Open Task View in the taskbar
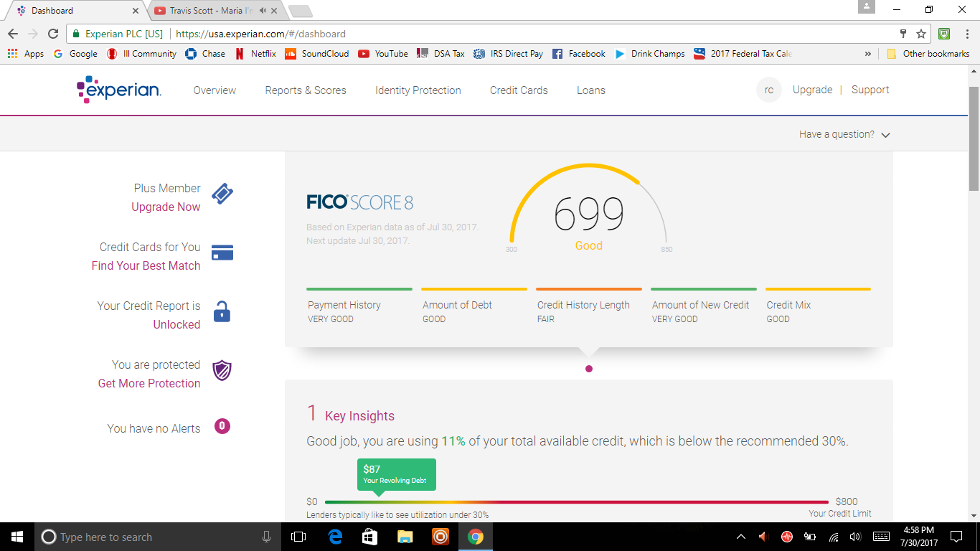 pos(298,537)
